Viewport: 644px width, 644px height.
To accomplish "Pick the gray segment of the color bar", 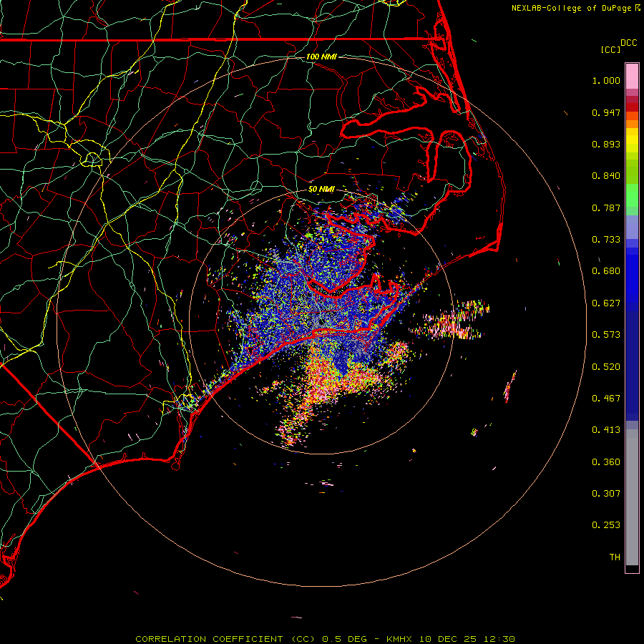I will pyautogui.click(x=632, y=497).
